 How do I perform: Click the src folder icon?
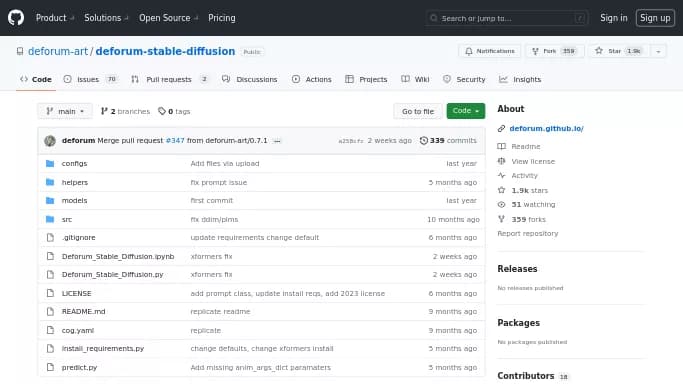tap(50, 219)
